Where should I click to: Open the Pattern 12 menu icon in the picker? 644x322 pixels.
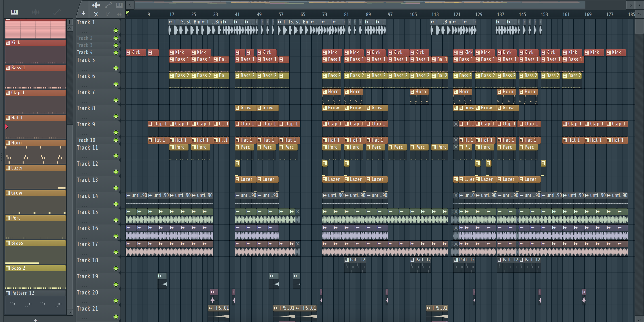click(x=8, y=293)
